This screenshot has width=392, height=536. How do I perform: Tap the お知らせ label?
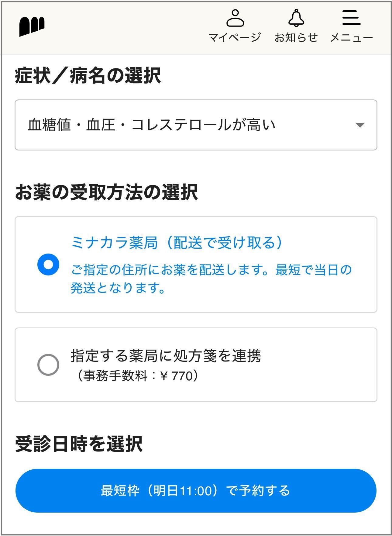pos(296,38)
